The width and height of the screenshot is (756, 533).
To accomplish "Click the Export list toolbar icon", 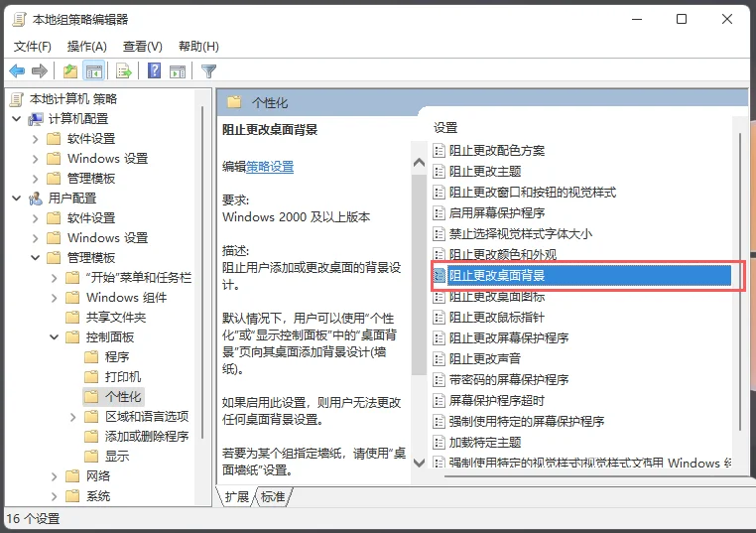I will coord(124,71).
